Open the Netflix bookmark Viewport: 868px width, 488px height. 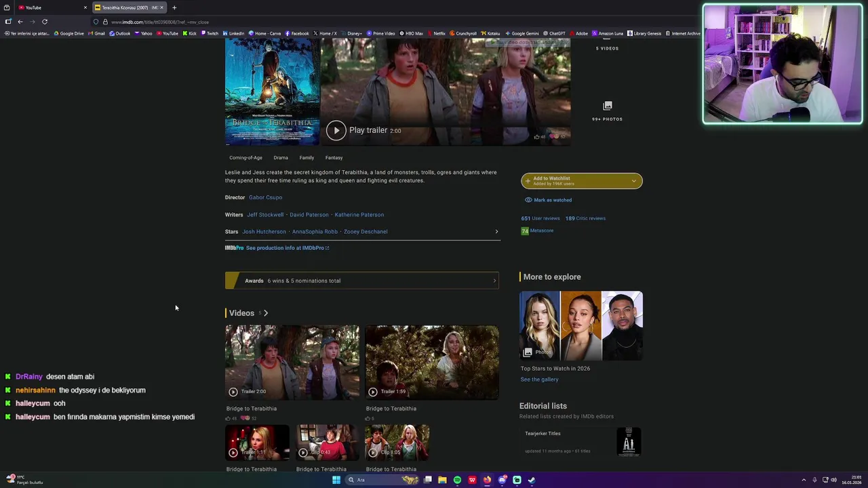pos(436,33)
